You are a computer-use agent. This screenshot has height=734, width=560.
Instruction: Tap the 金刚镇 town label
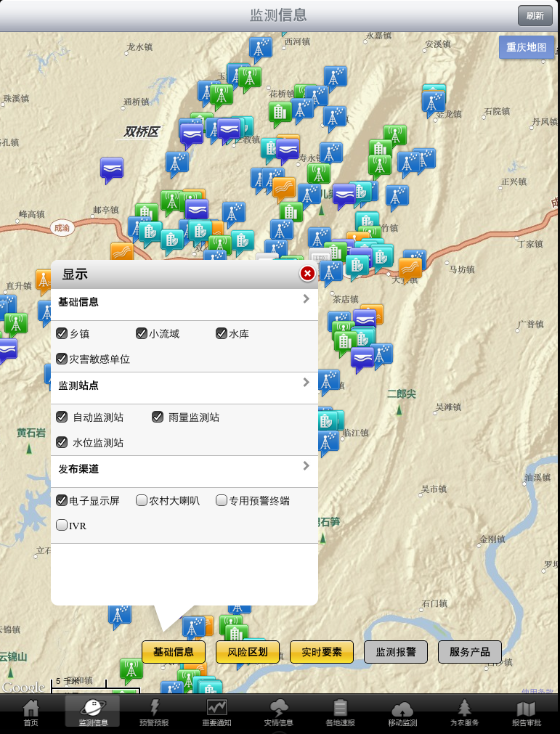[492, 539]
